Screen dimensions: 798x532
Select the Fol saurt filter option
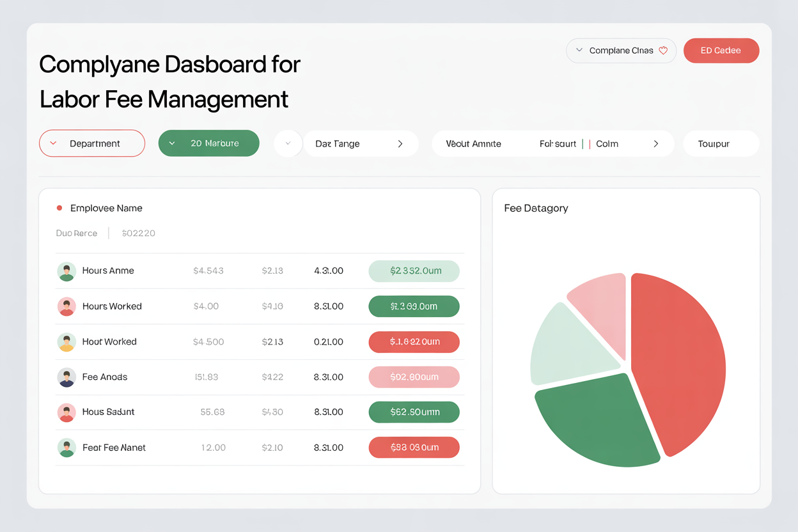[x=558, y=144]
